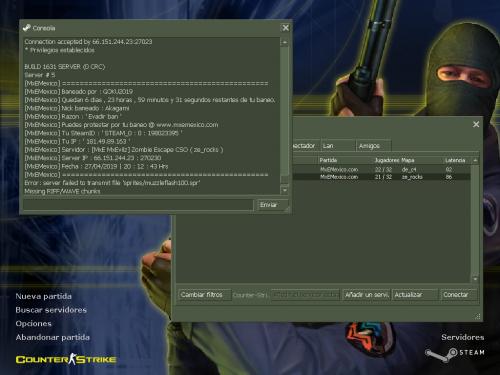Click the console command input field
Screen dimensions: 500x375
point(138,205)
